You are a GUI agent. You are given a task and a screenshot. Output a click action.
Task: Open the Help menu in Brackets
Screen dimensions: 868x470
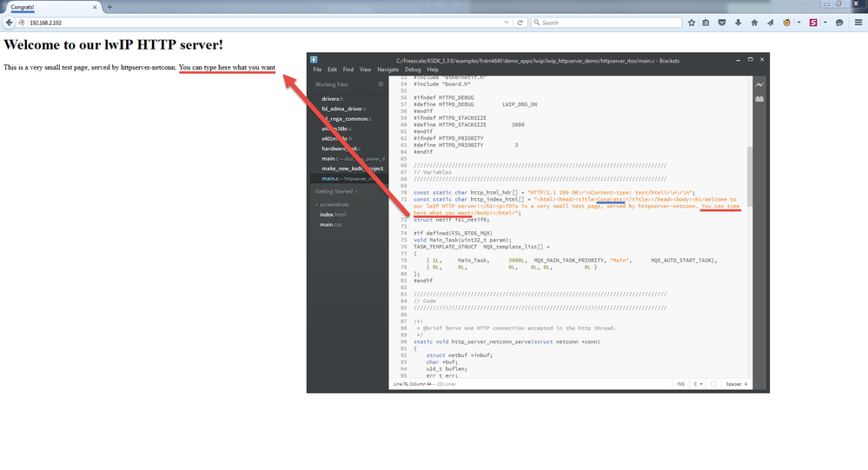pos(433,70)
